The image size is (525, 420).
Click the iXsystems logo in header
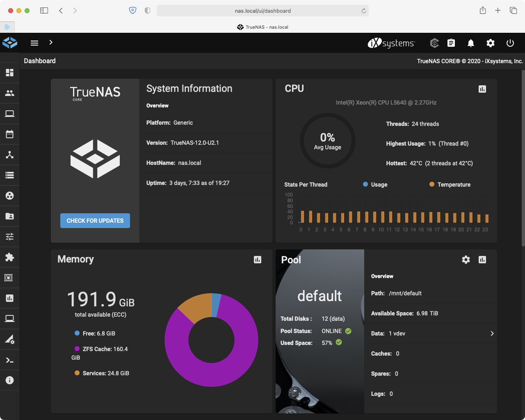(x=391, y=43)
